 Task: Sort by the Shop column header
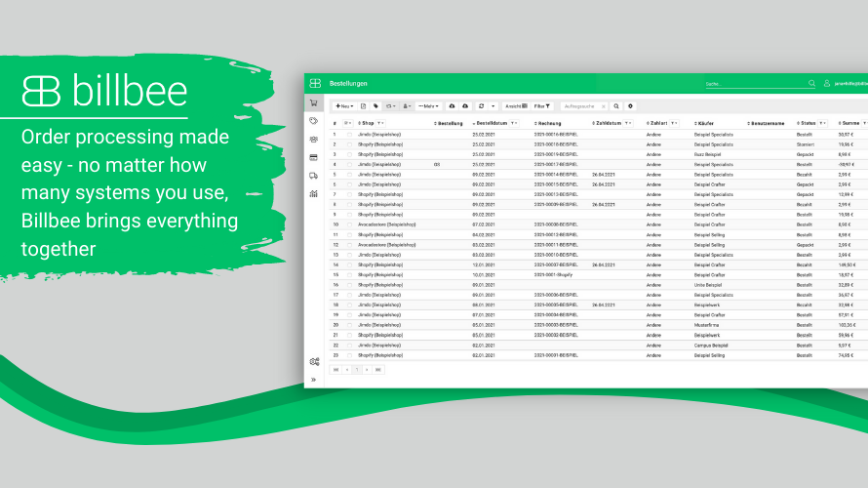[x=366, y=123]
